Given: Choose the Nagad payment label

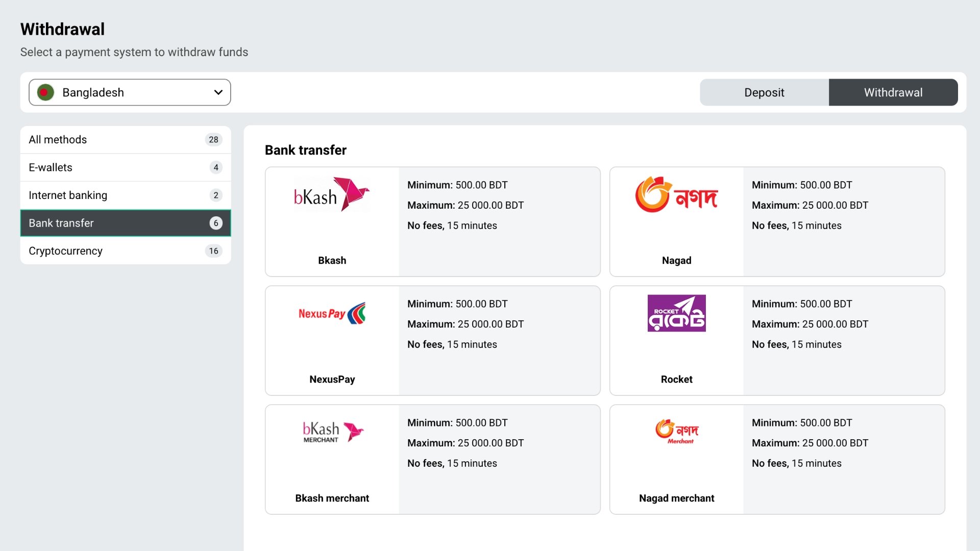Looking at the screenshot, I should pos(677,261).
